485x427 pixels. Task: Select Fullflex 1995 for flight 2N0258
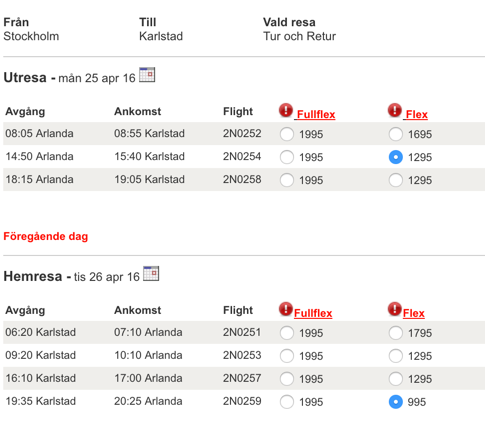point(287,180)
